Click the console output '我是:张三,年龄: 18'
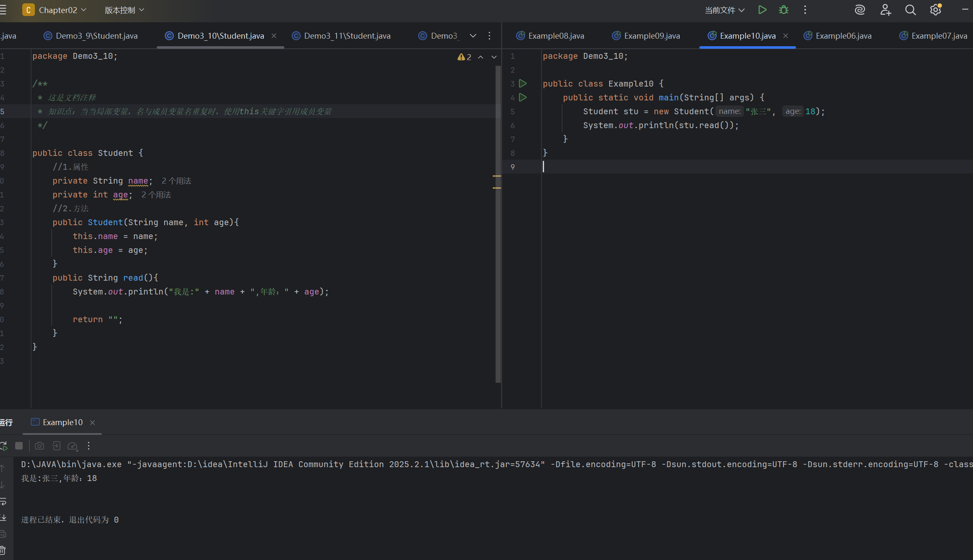Viewport: 973px width, 560px height. pos(59,478)
